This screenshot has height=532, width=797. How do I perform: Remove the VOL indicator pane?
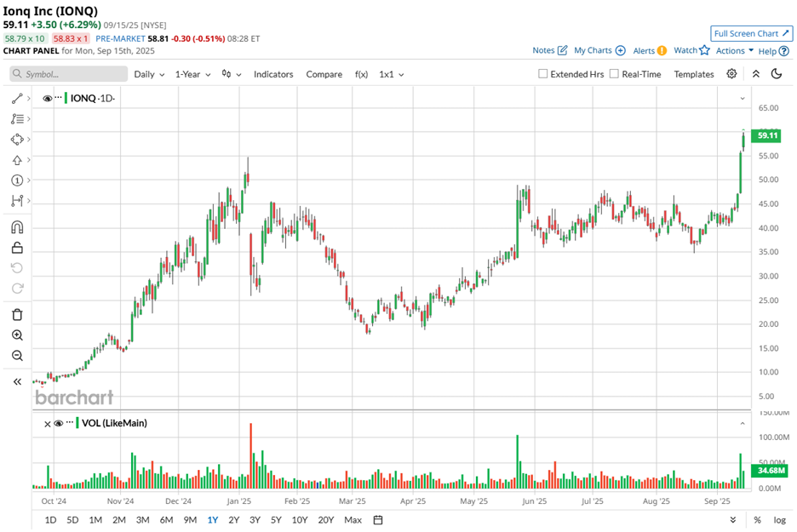48,424
